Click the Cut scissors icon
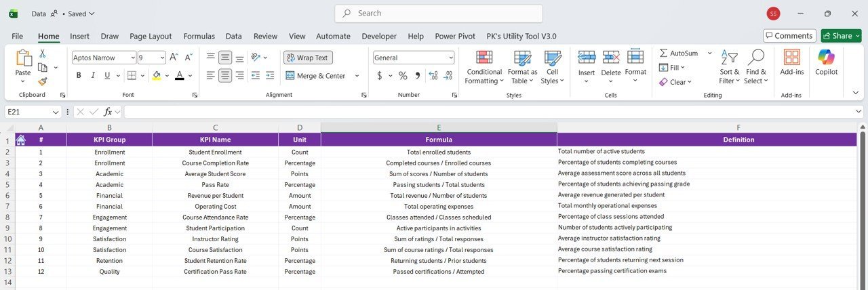This screenshot has width=868, height=290. click(43, 54)
